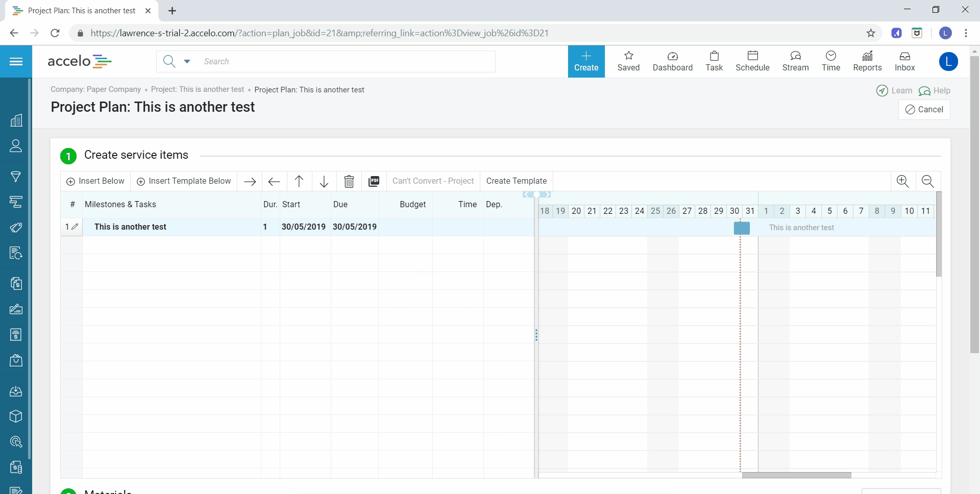980x494 pixels.
Task: Go to the Schedule section
Action: coord(752,62)
